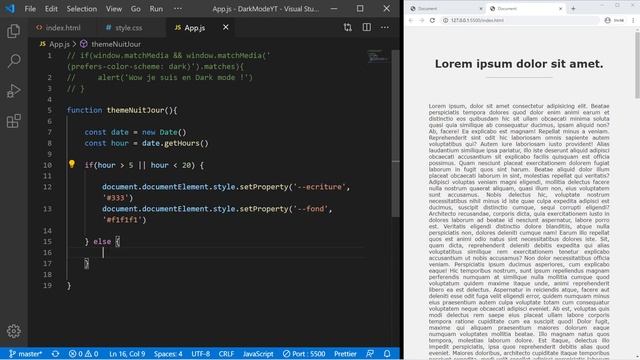Screen dimensions: 640x360
Task: Close the second Document browser tab
Action: coord(560,9)
